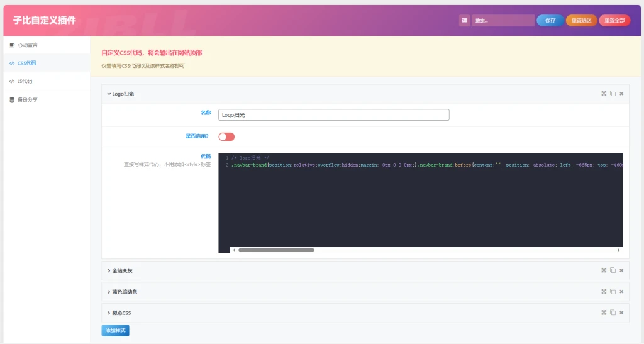Remove the Logo扫光 style with the X icon

[621, 94]
